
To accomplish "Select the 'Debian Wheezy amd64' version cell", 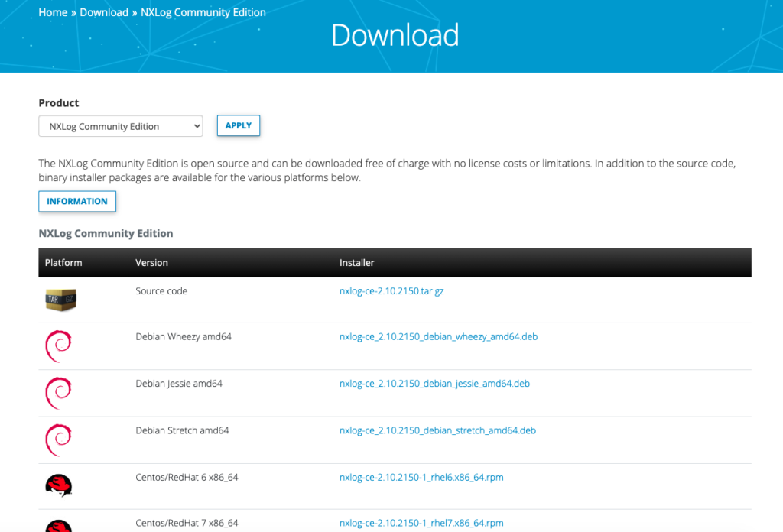I will coord(184,337).
